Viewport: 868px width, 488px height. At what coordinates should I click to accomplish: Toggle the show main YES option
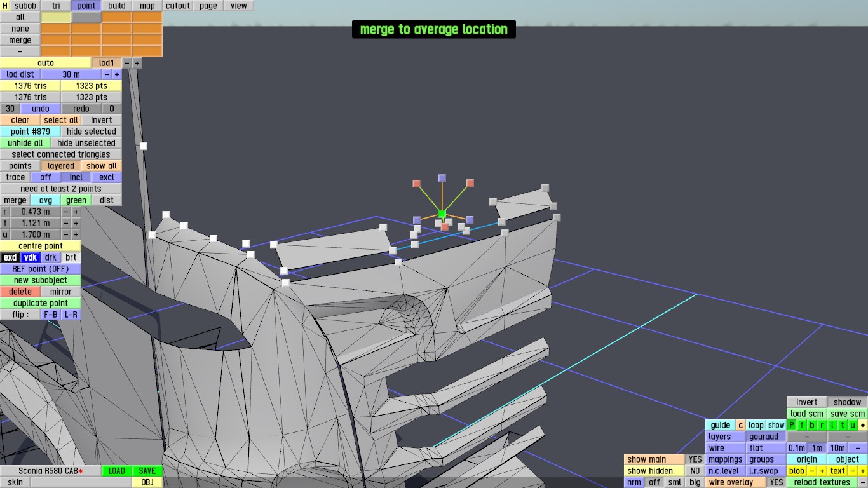695,459
